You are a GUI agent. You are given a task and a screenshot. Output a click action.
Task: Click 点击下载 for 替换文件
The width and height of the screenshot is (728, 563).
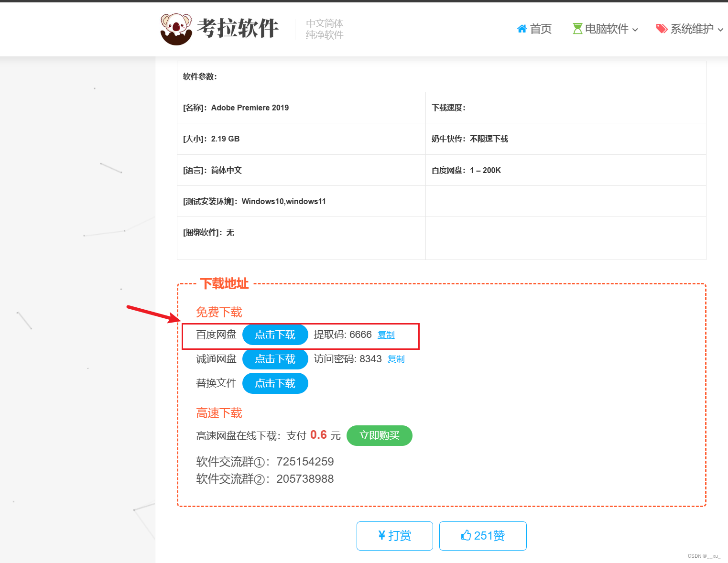(x=275, y=383)
